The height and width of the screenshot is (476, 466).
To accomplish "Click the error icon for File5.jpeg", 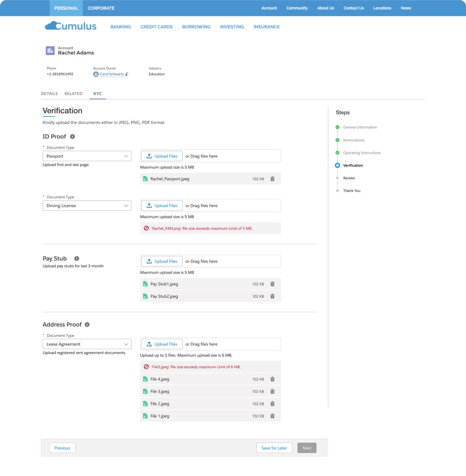I will pyautogui.click(x=146, y=367).
